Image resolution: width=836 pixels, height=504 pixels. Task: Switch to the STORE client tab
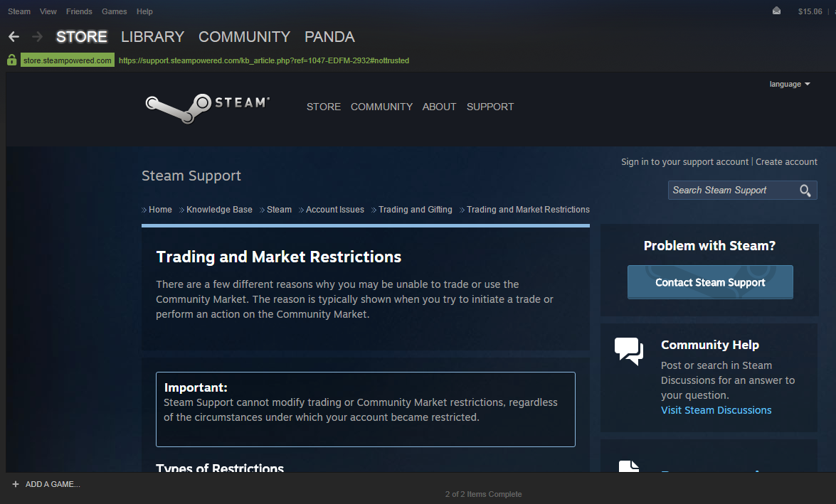click(x=82, y=37)
